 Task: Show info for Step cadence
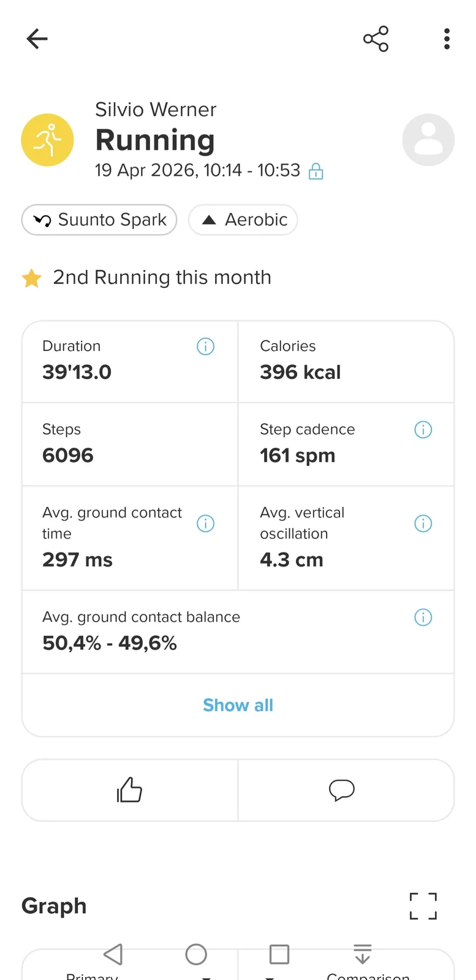click(x=423, y=430)
